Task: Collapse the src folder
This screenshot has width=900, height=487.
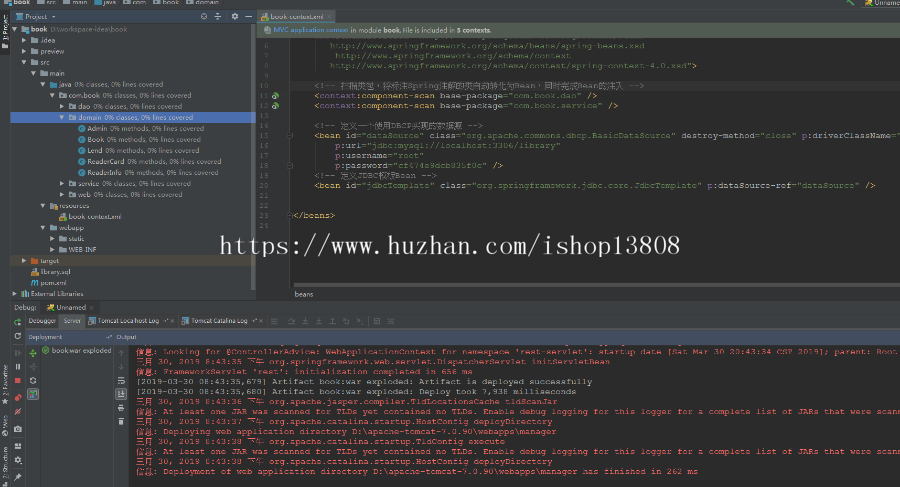Action: point(24,62)
